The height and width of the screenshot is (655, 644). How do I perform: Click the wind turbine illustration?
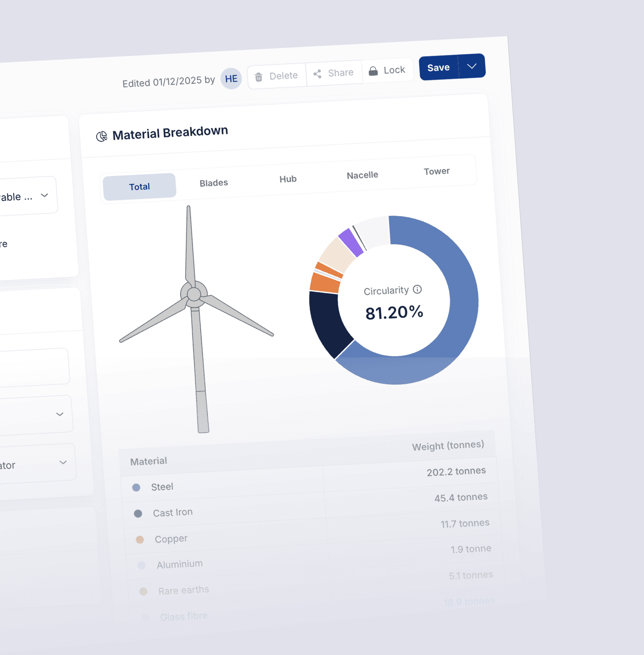pos(196,319)
